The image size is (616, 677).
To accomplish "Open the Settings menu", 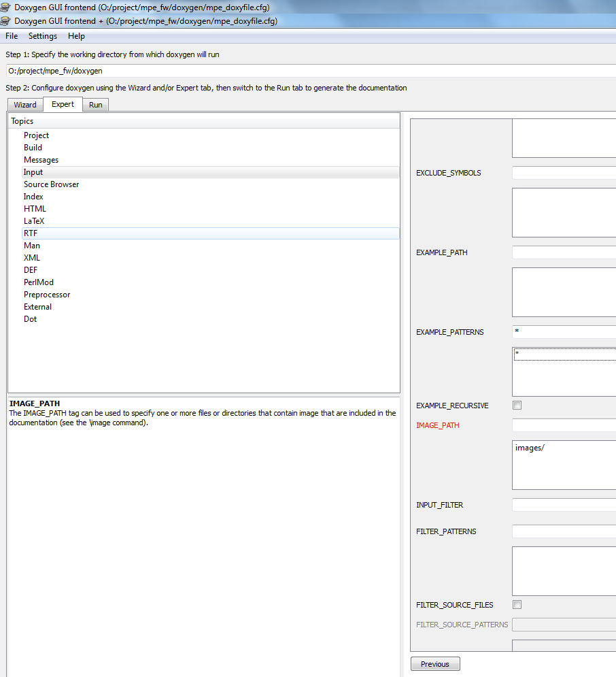I will [43, 36].
